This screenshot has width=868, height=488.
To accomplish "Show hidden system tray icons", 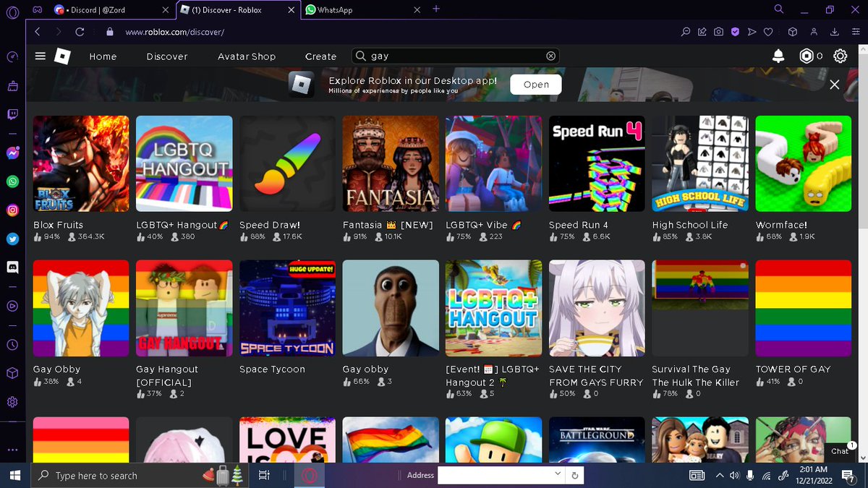I will tap(719, 475).
